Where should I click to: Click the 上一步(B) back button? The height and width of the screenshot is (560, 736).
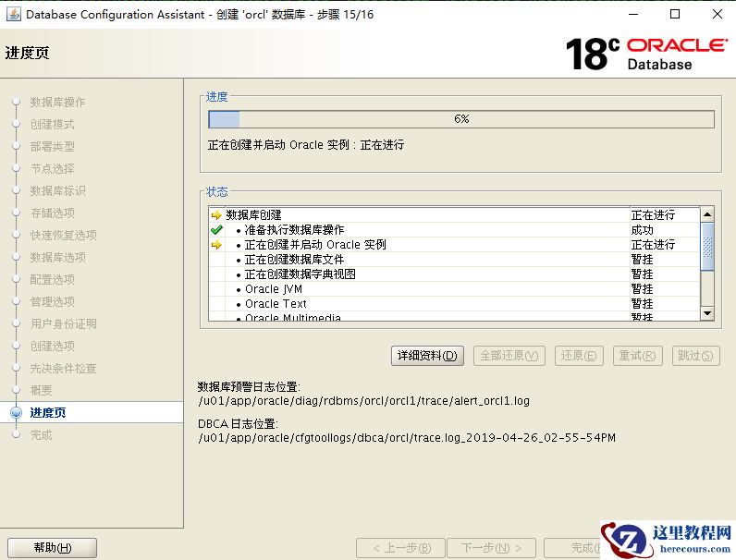[x=401, y=548]
